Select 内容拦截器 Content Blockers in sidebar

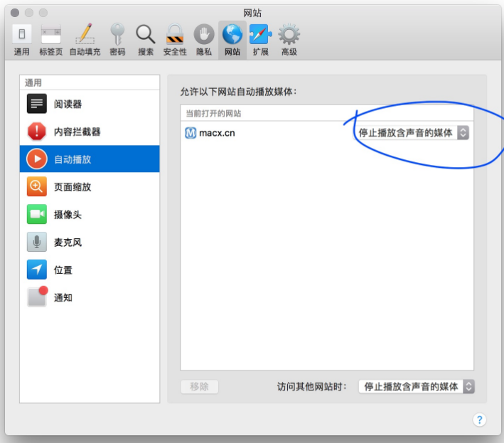[90, 132]
